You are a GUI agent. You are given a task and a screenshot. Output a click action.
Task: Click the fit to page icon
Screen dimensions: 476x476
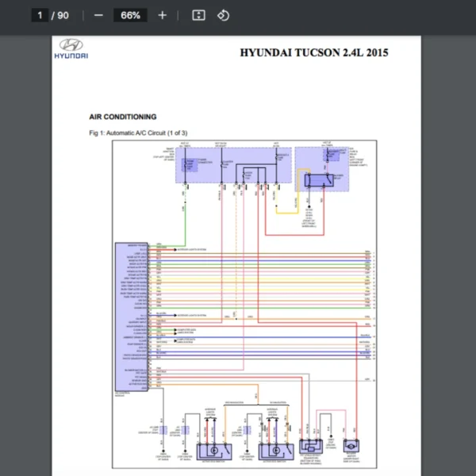(199, 15)
